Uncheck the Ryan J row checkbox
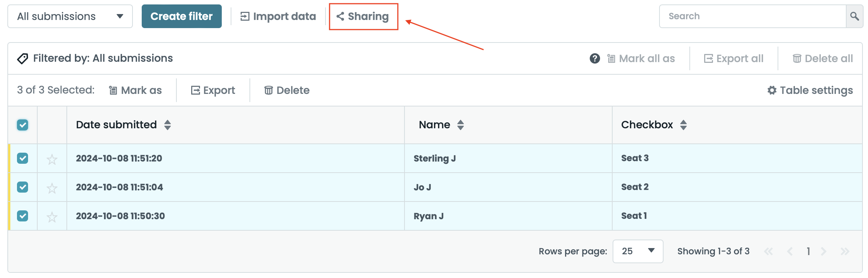 coord(23,216)
